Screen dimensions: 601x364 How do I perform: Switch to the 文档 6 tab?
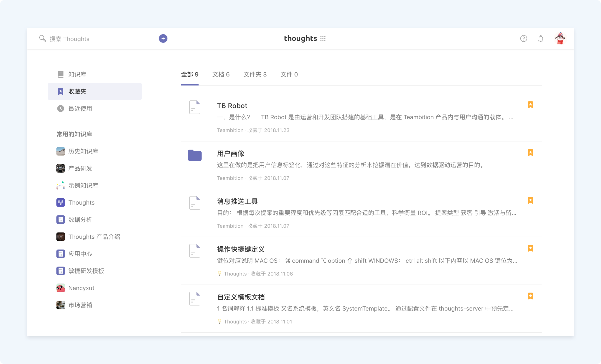[x=221, y=74]
